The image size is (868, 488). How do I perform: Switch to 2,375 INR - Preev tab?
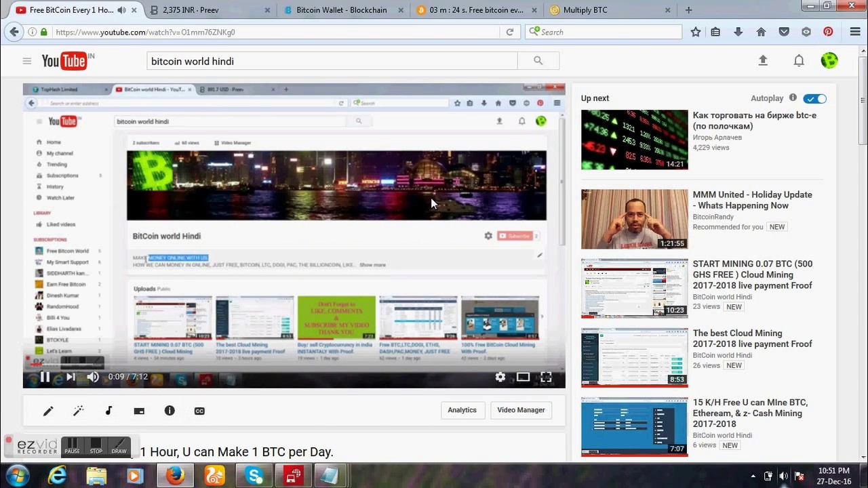[x=210, y=10]
